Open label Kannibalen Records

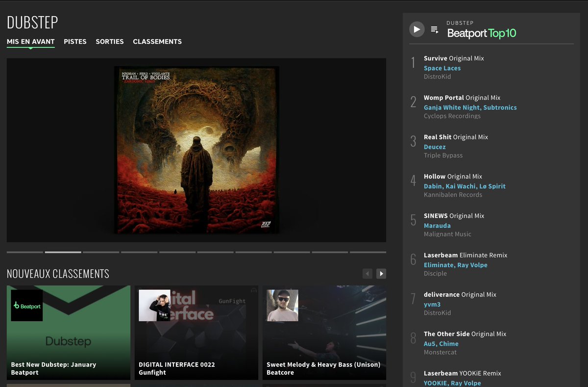pos(453,195)
